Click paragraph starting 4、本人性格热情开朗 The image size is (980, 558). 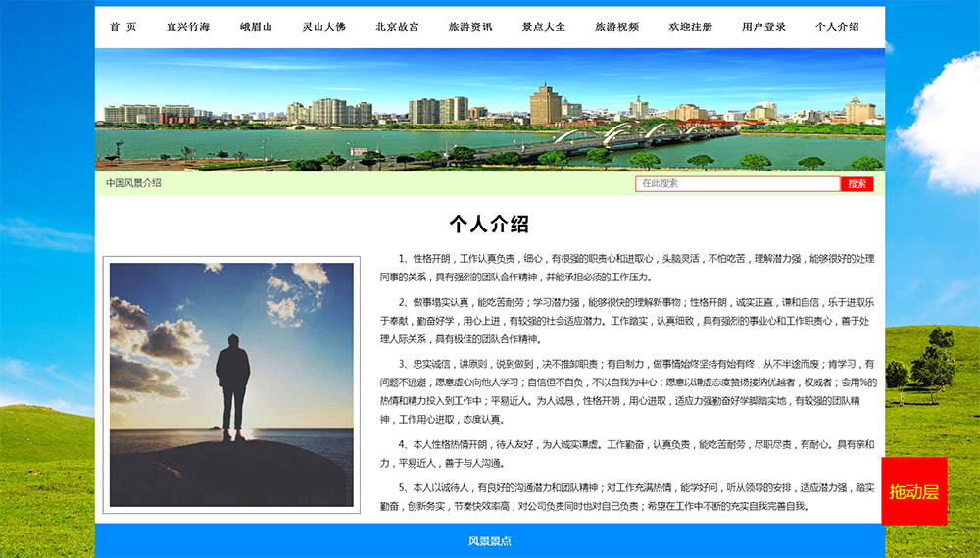click(628, 453)
